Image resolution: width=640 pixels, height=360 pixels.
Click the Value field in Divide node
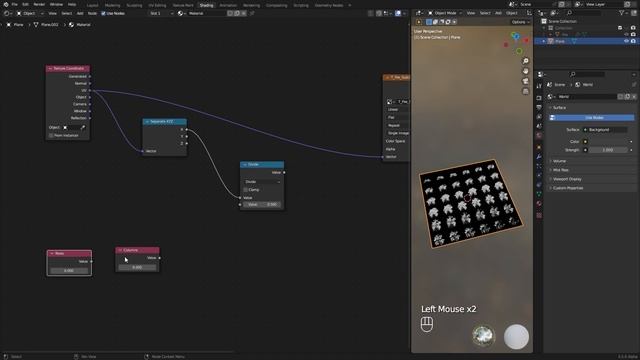tap(262, 204)
